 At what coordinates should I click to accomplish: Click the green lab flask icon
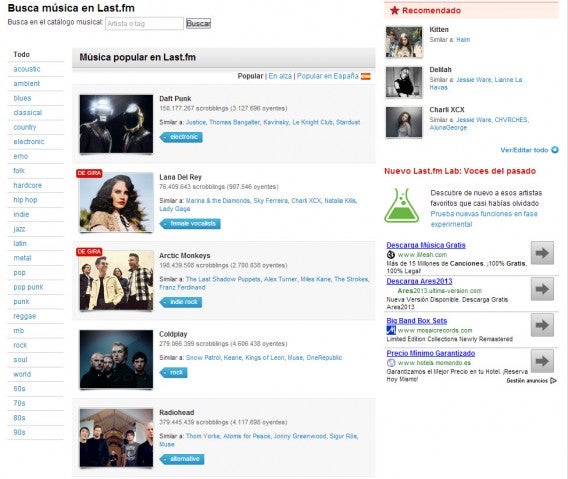click(x=401, y=205)
